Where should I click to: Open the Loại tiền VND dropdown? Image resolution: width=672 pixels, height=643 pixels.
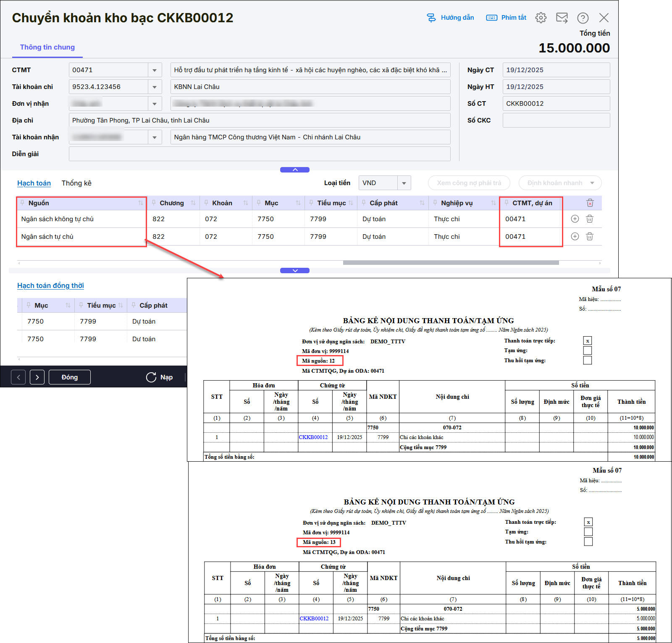404,183
